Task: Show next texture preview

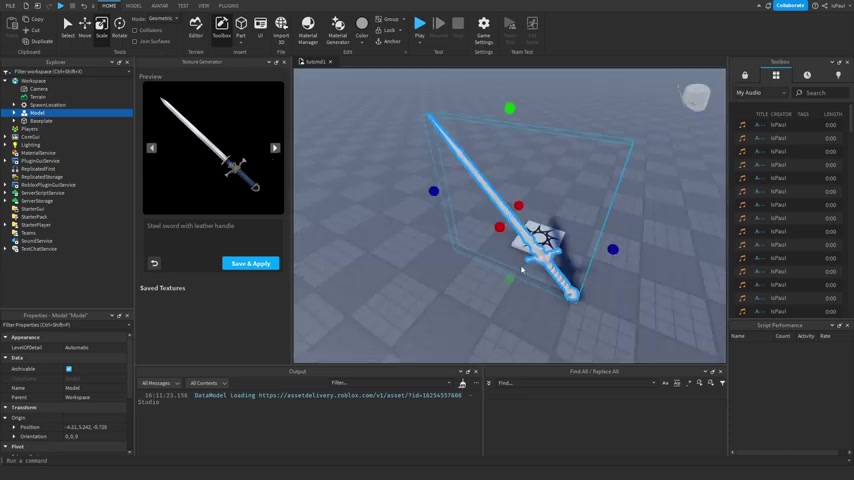Action: [275, 148]
